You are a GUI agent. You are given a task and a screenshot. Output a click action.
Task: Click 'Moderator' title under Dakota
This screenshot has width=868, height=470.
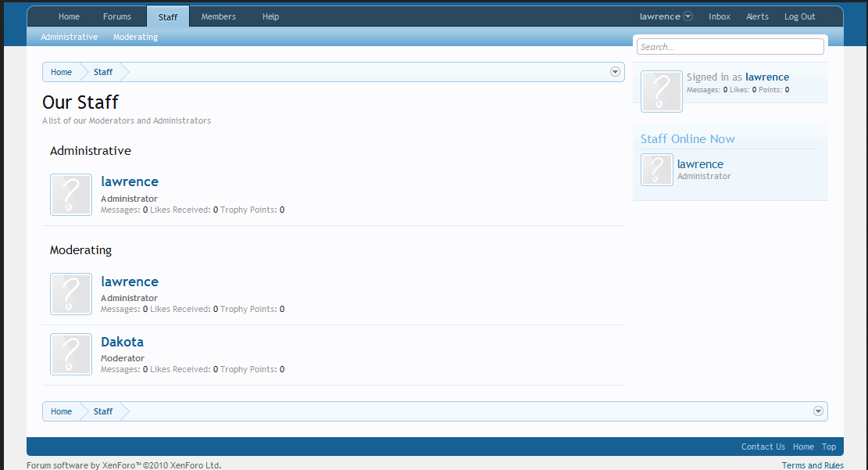(x=123, y=358)
